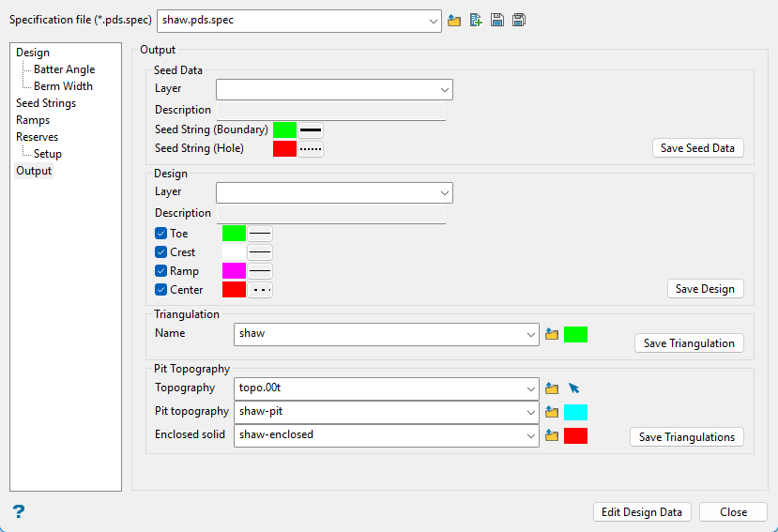The width and height of the screenshot is (778, 532).
Task: Open the Specification file dropdown
Action: coord(432,22)
